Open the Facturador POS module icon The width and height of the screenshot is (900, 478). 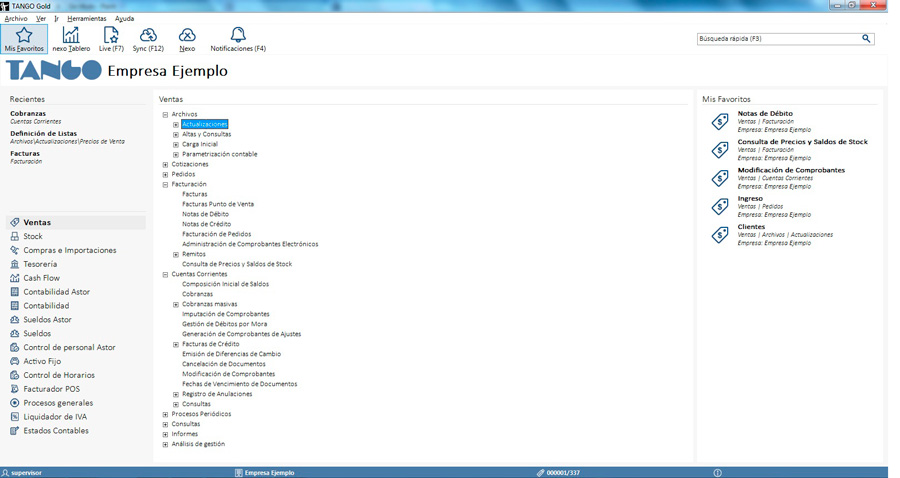(15, 388)
